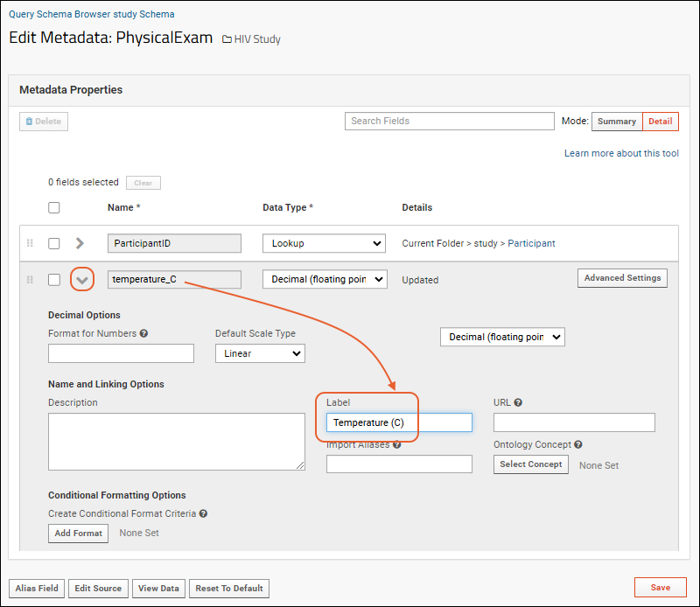
Task: Click the Ontology Concept help icon
Action: tap(578, 444)
